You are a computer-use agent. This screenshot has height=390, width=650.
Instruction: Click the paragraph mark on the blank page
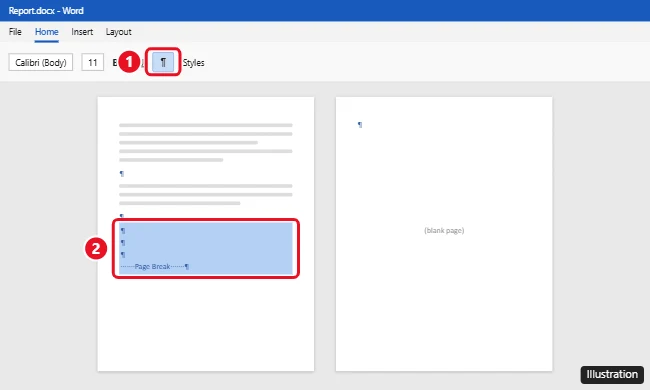pyautogui.click(x=360, y=124)
